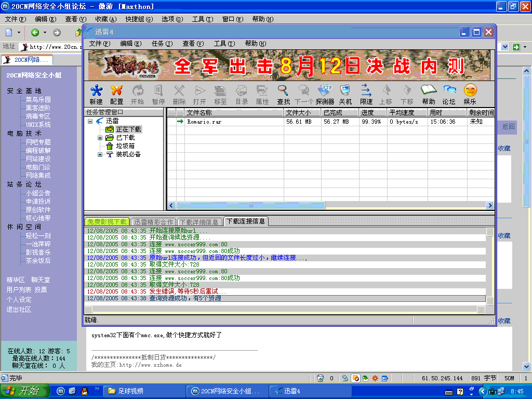Click the Windows 开始 Start button
Screen dimensions: 532x399
coord(25,391)
